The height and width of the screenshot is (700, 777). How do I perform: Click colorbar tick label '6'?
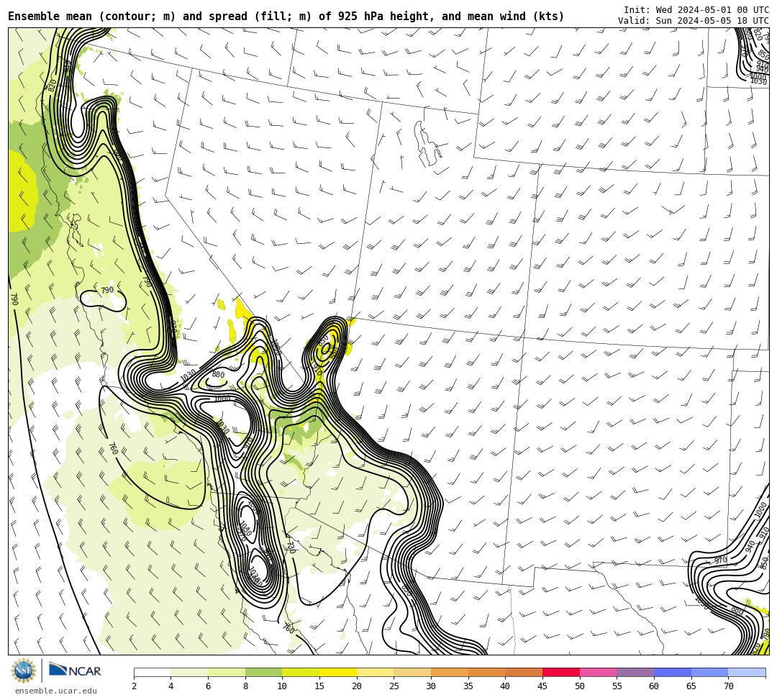point(208,686)
